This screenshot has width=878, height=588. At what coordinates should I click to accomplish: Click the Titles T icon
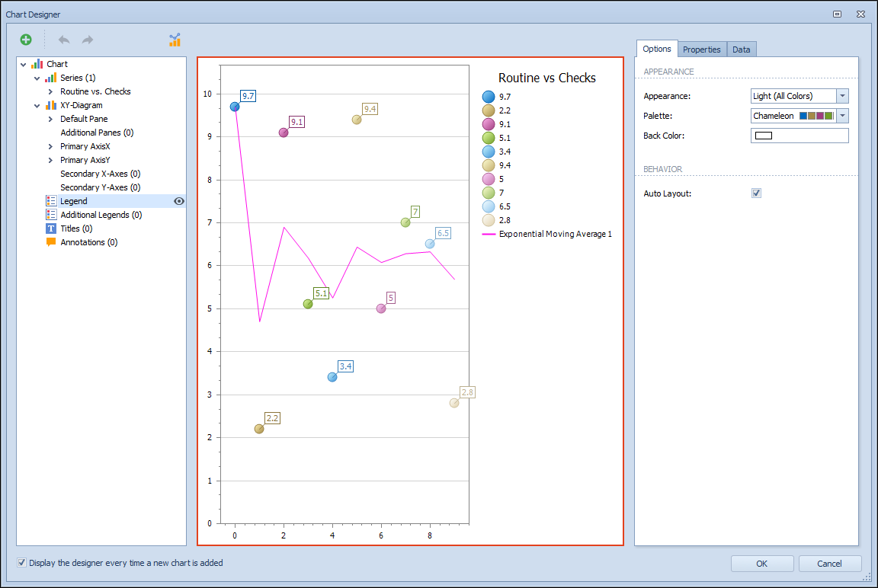pyautogui.click(x=51, y=228)
